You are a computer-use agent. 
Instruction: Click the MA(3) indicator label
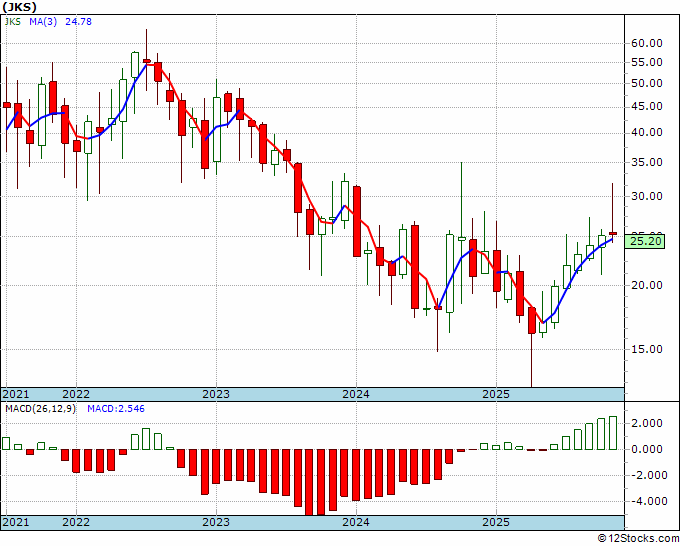click(x=43, y=21)
